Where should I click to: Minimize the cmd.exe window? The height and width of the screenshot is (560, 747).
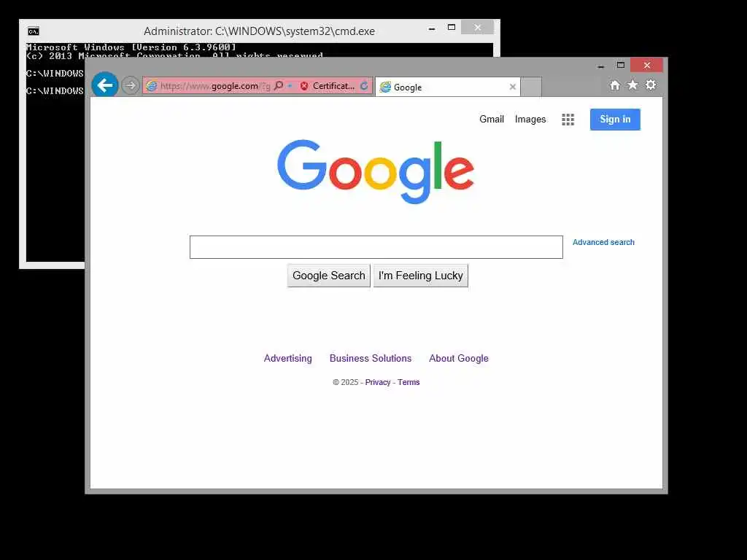point(432,28)
